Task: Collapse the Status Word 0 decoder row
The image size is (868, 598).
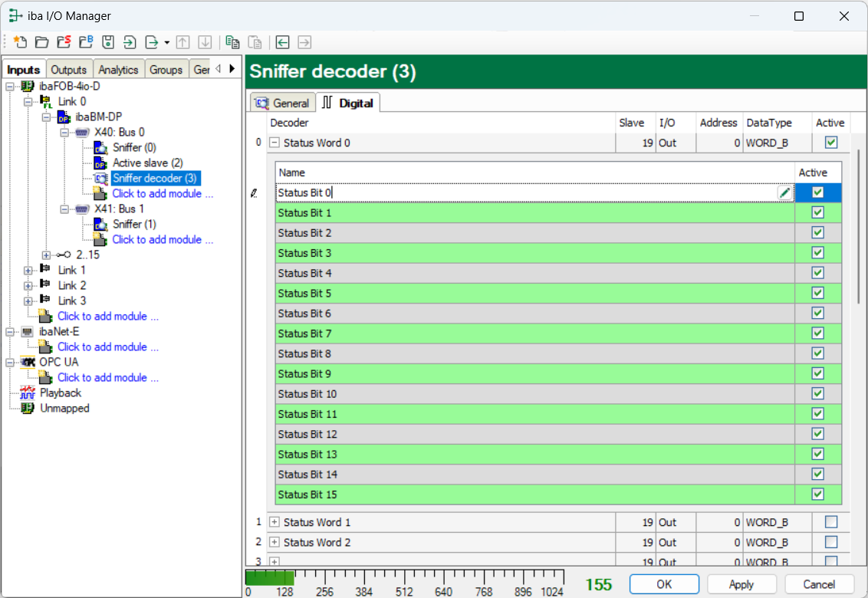Action: (x=275, y=143)
